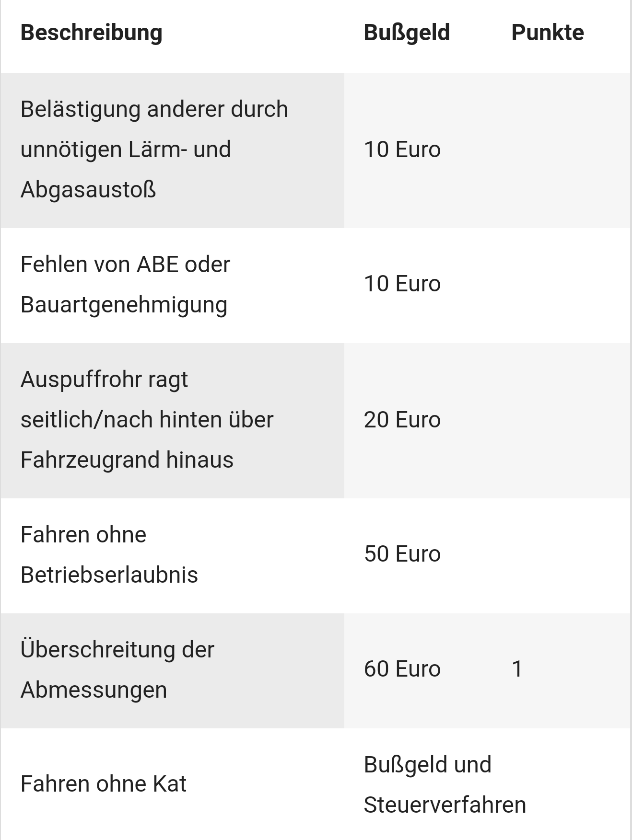The image size is (633, 840).
Task: Click the Bußgeld und Steuerverfahren cell
Action: [445, 785]
